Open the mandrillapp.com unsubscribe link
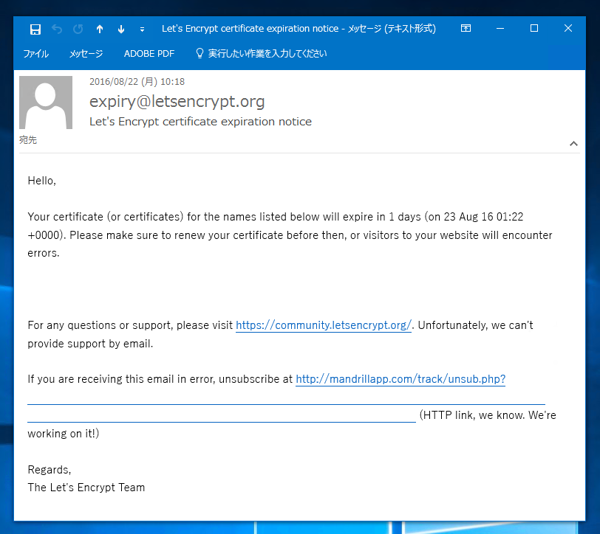This screenshot has width=600, height=534. pos(400,379)
